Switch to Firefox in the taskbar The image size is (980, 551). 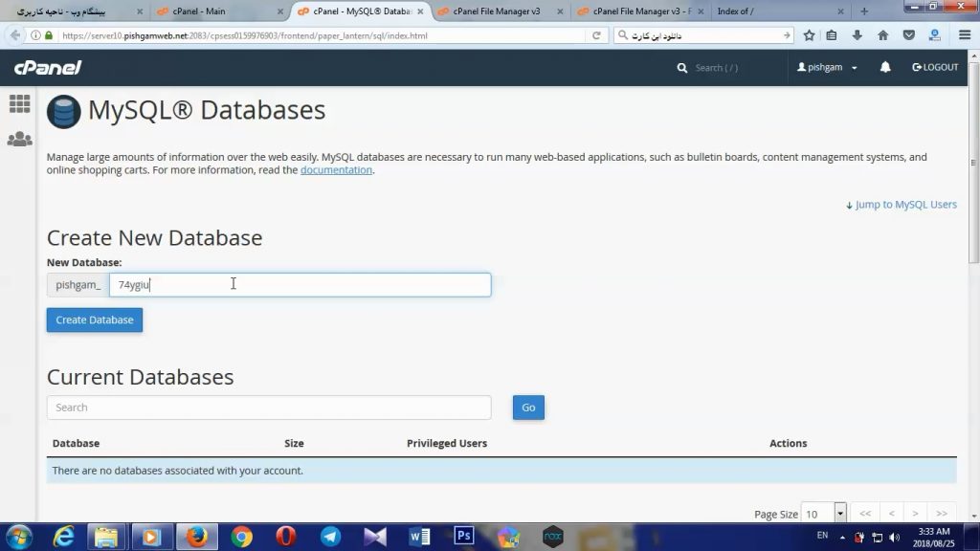click(196, 537)
